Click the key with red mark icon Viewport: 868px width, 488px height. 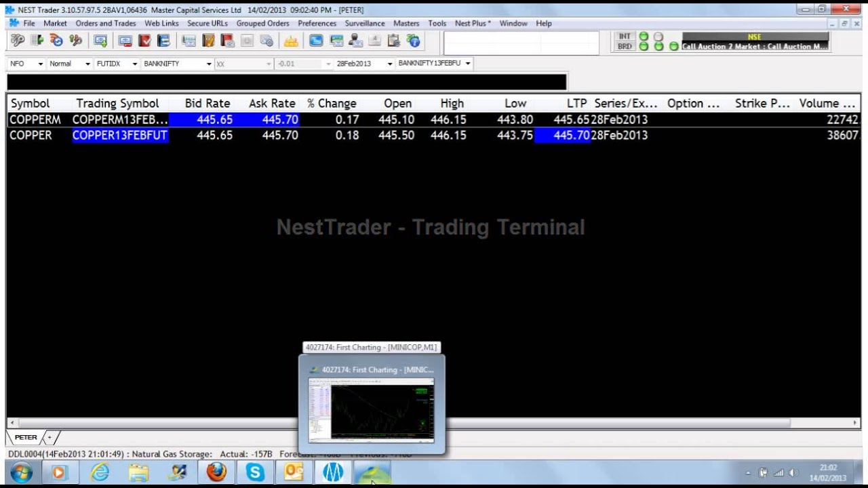coord(75,41)
